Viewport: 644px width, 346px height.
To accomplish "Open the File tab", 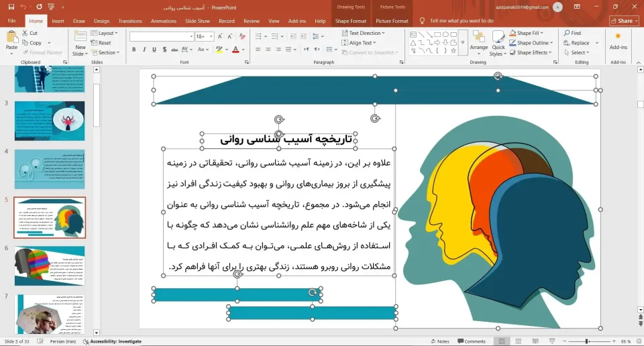I will coord(12,21).
